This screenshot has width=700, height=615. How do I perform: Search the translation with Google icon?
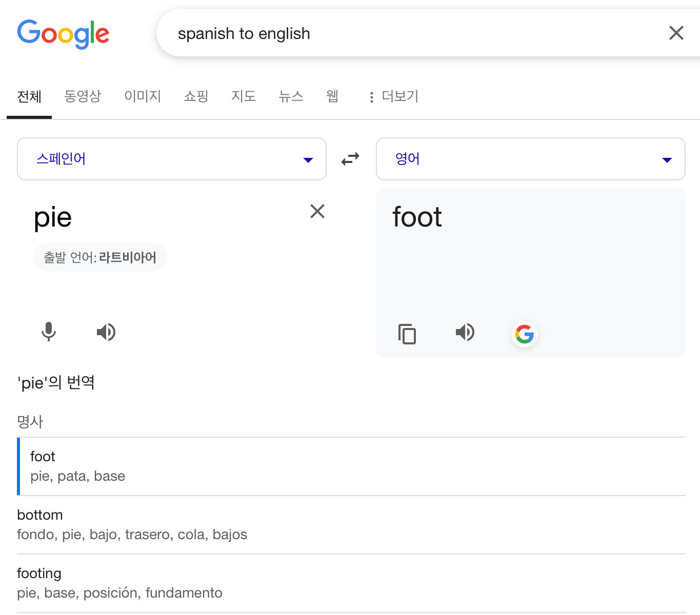[524, 334]
